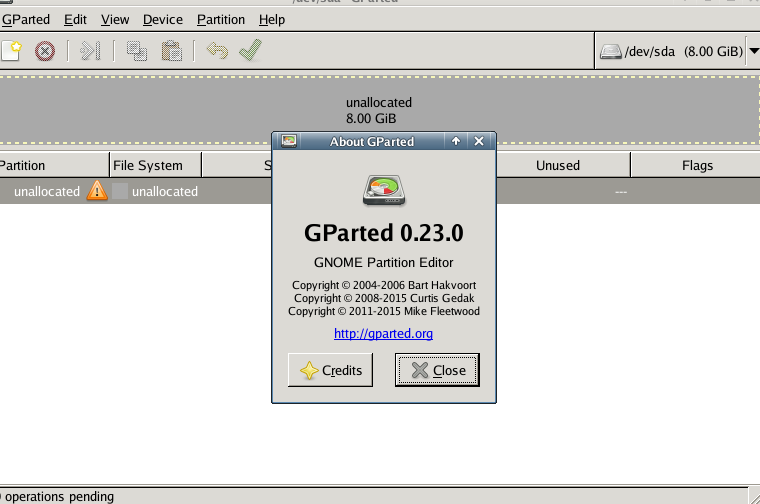Click the GParted disk logo in About dialog

pos(384,190)
